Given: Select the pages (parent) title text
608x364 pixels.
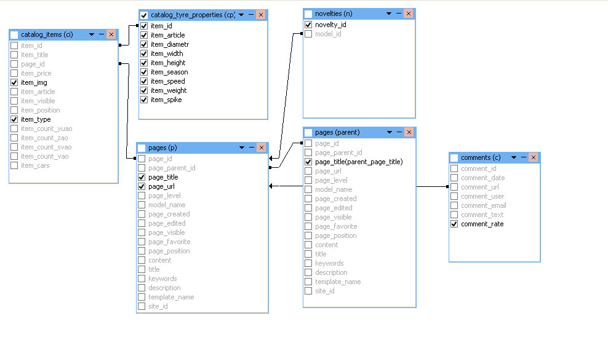Looking at the screenshot, I should (337, 132).
